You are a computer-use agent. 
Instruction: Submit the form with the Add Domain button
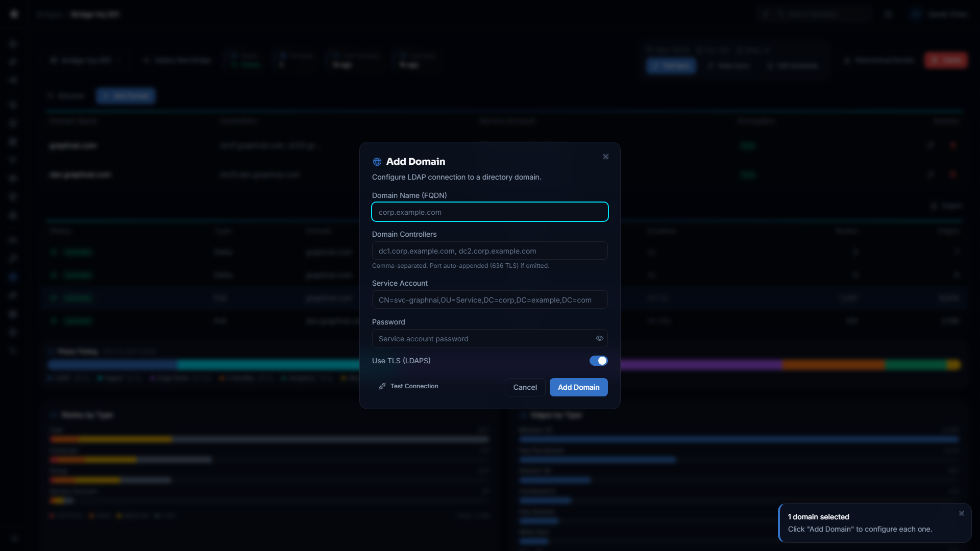pyautogui.click(x=578, y=387)
